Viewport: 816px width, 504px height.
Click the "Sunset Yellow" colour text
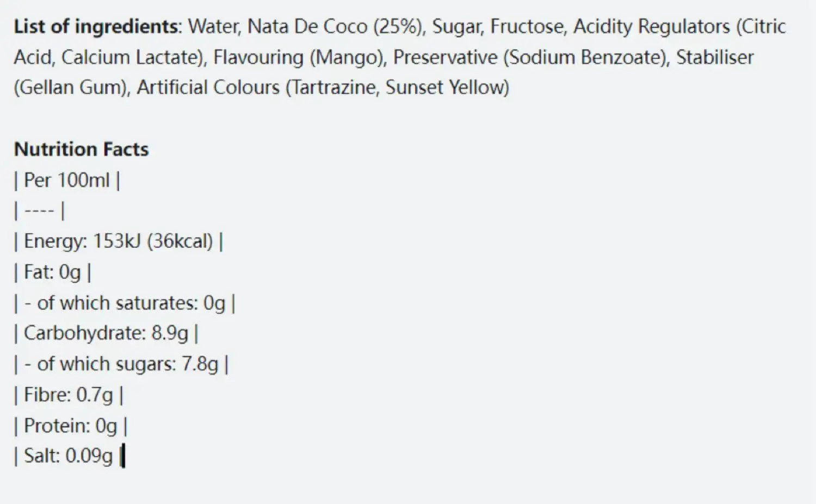(x=447, y=88)
